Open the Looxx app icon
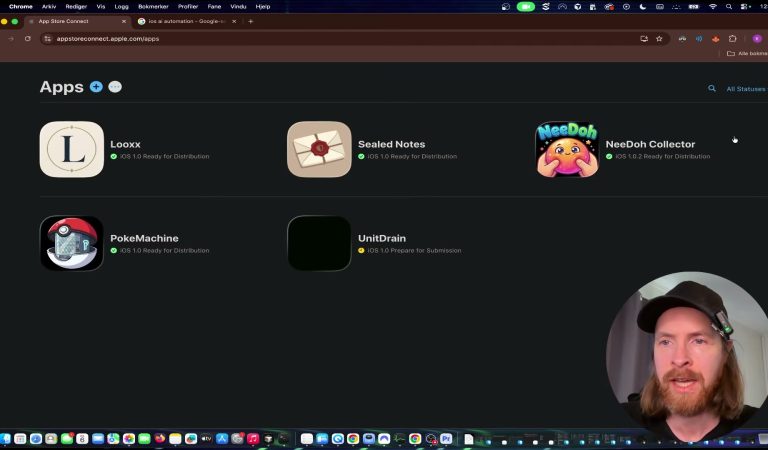 tap(72, 149)
